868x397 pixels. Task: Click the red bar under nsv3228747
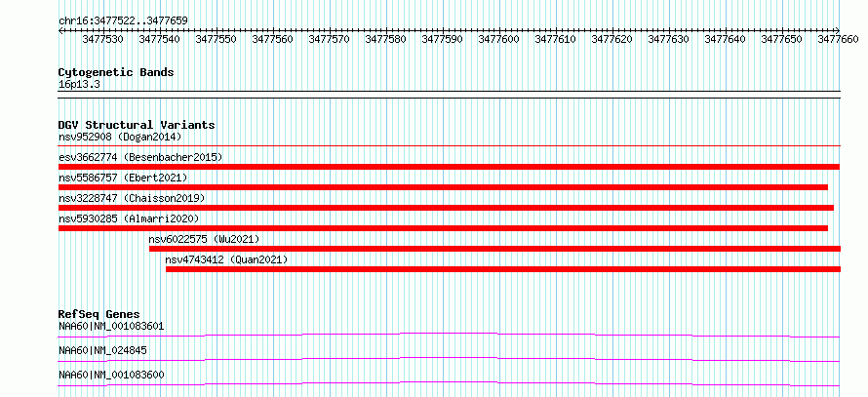[446, 208]
